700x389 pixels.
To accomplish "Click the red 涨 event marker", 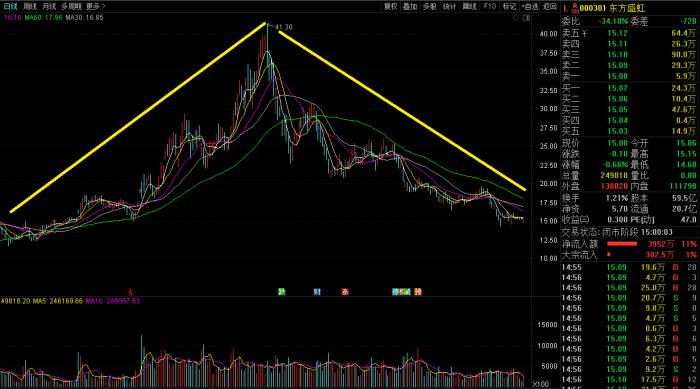I will click(345, 292).
